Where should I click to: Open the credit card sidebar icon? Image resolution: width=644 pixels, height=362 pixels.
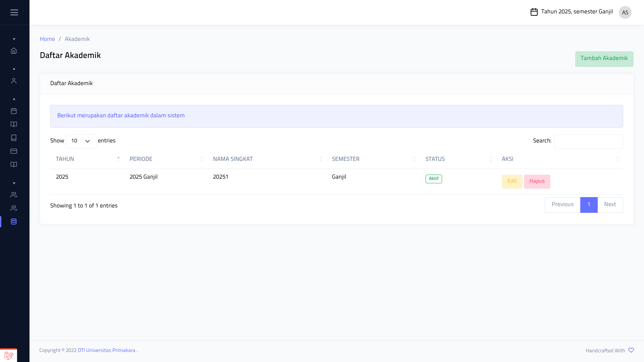tap(14, 151)
